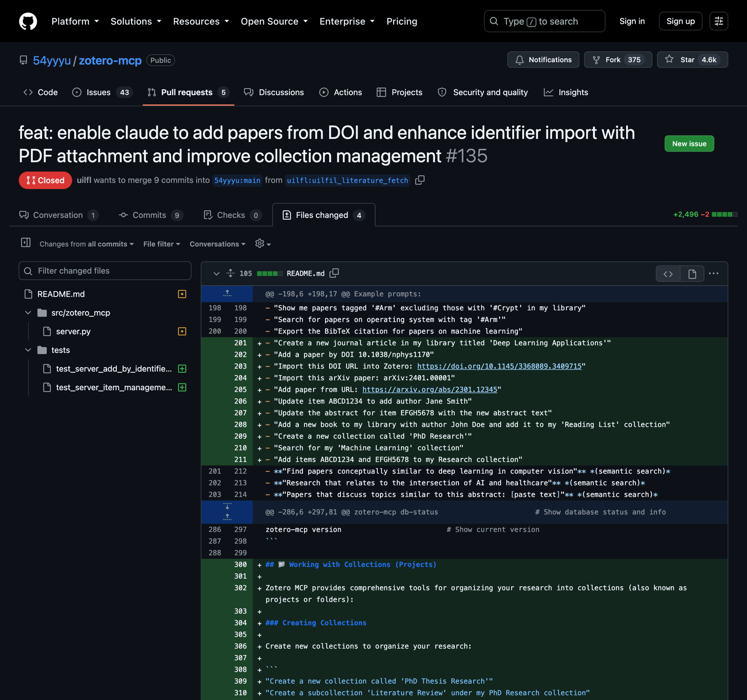The image size is (747, 700).
Task: Collapse the README.md diff chevron
Action: 216,273
